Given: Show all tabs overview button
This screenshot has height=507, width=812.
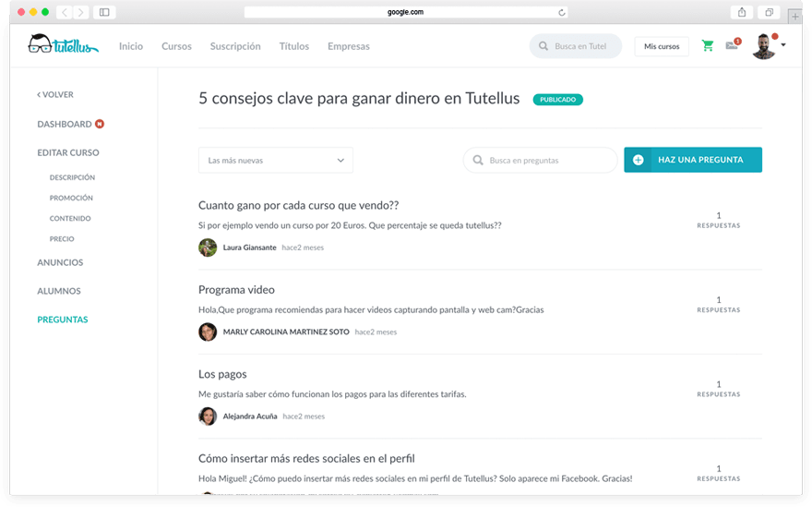Looking at the screenshot, I should tap(769, 12).
